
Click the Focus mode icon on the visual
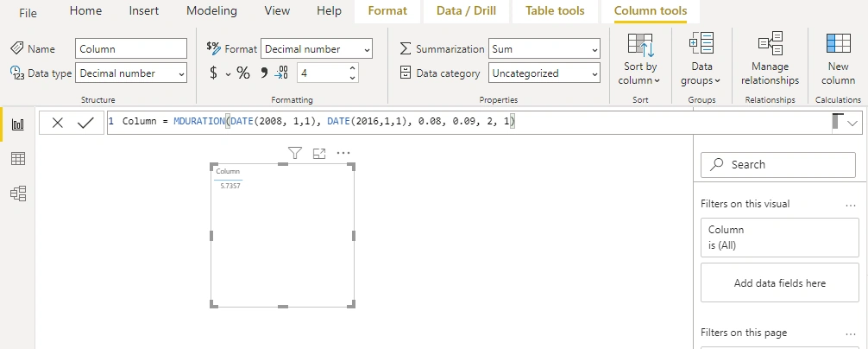[x=319, y=154]
